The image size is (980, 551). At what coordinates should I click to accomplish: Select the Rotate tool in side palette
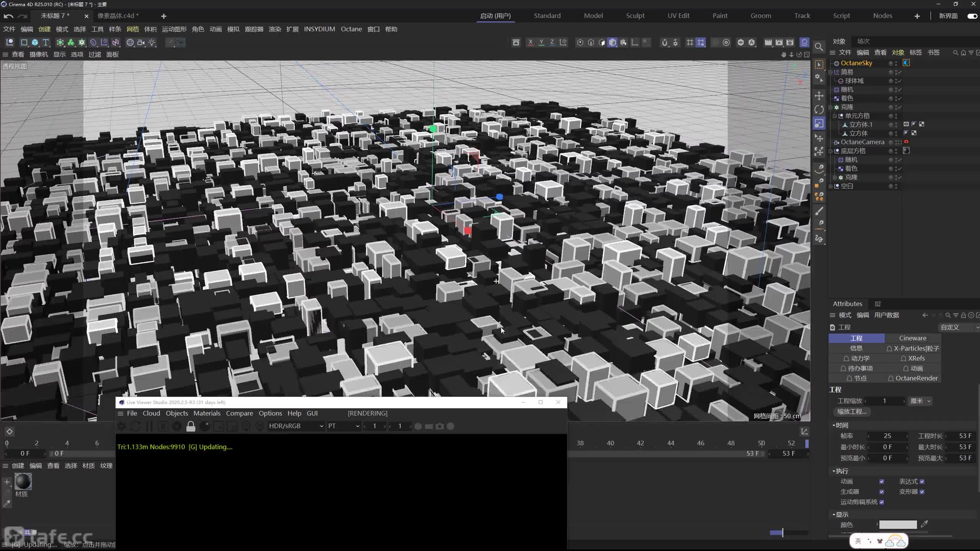pos(819,109)
